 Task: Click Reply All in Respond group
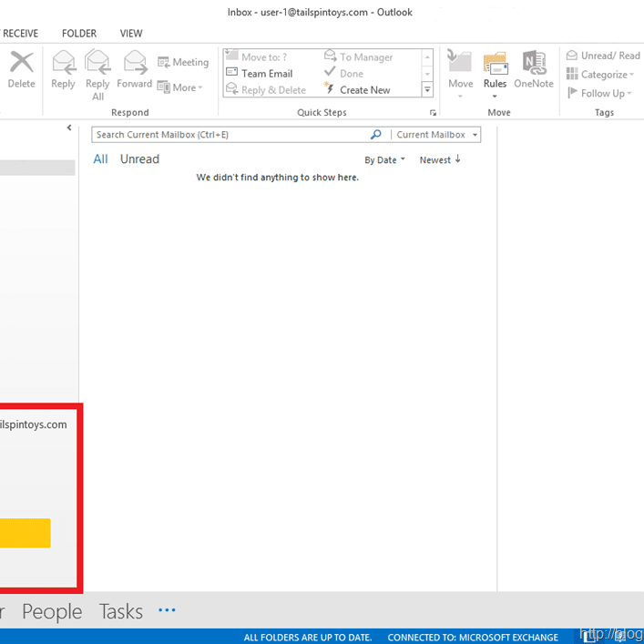97,76
